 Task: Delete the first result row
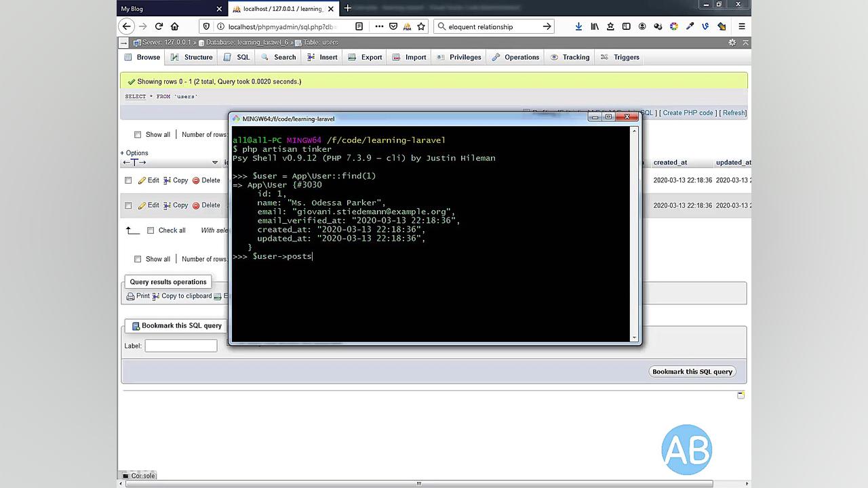206,180
